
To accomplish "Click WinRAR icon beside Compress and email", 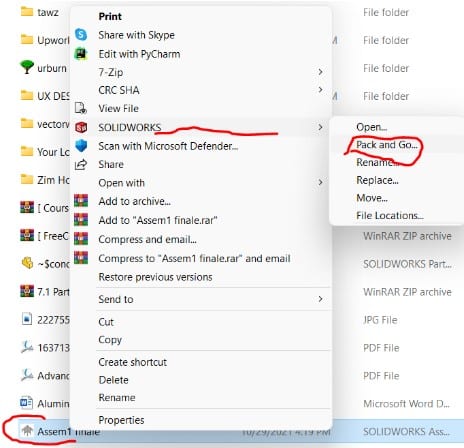I will tap(81, 239).
